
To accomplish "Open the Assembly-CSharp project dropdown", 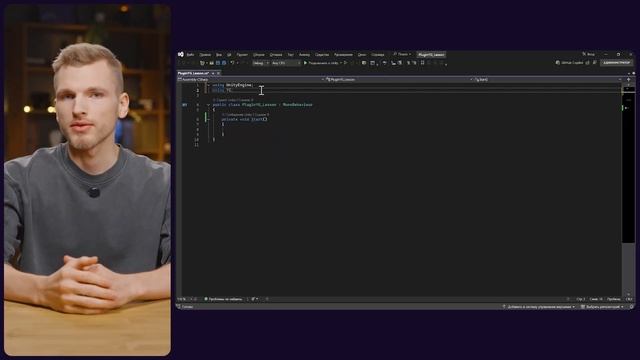I will [x=251, y=80].
